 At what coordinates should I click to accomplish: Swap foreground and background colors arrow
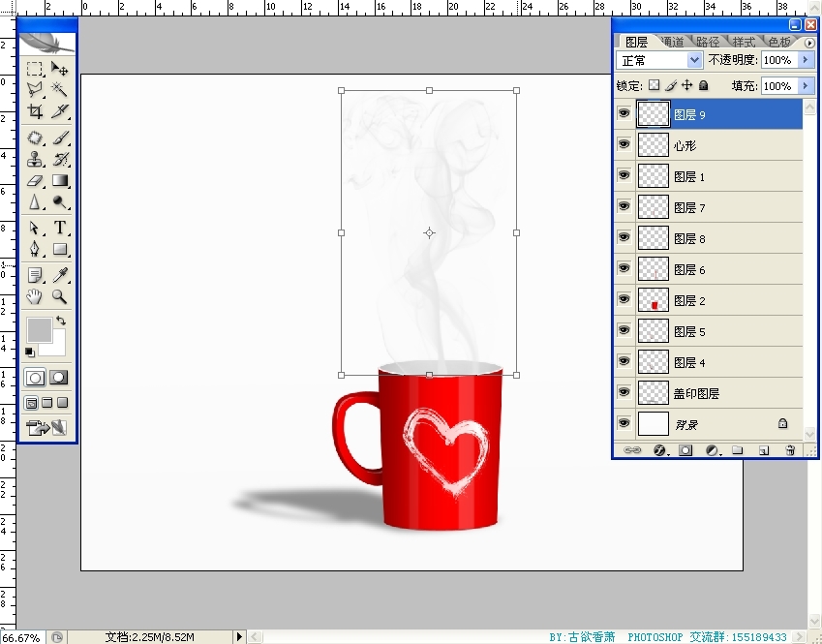[61, 321]
